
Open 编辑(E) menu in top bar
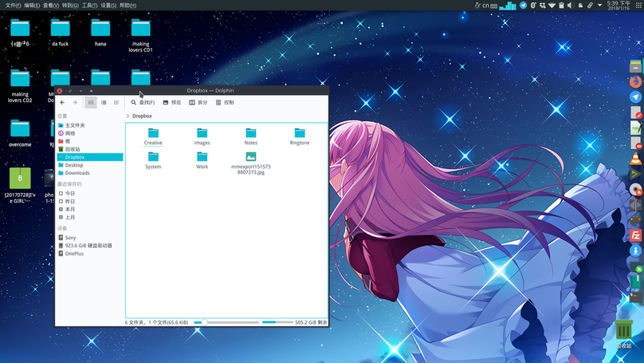[32, 6]
